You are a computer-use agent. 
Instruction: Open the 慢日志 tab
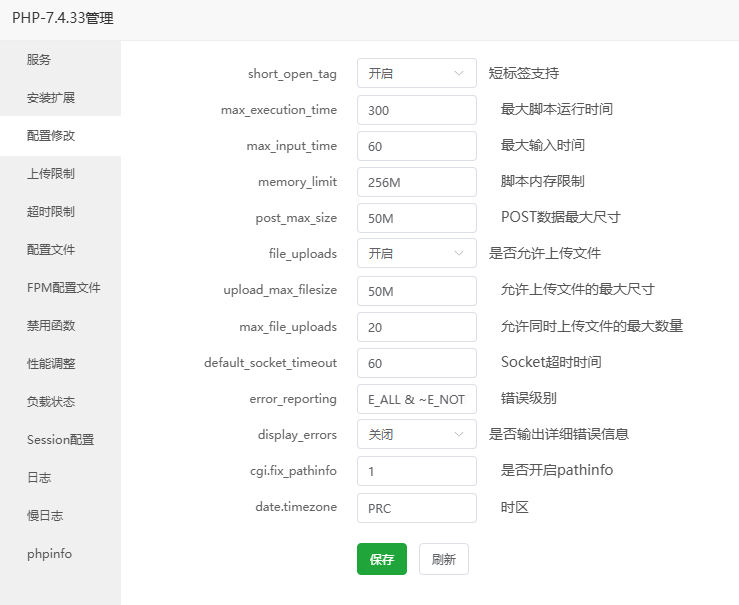pos(45,516)
